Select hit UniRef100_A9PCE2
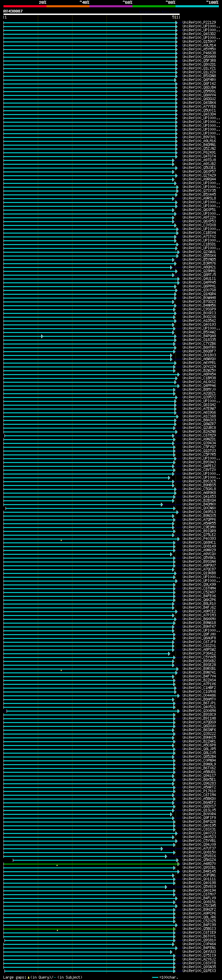222x980 pixels. tap(199, 612)
